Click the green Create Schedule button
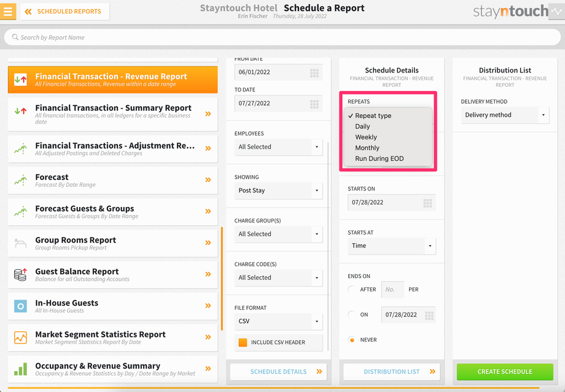This screenshot has width=565, height=392. click(x=505, y=372)
